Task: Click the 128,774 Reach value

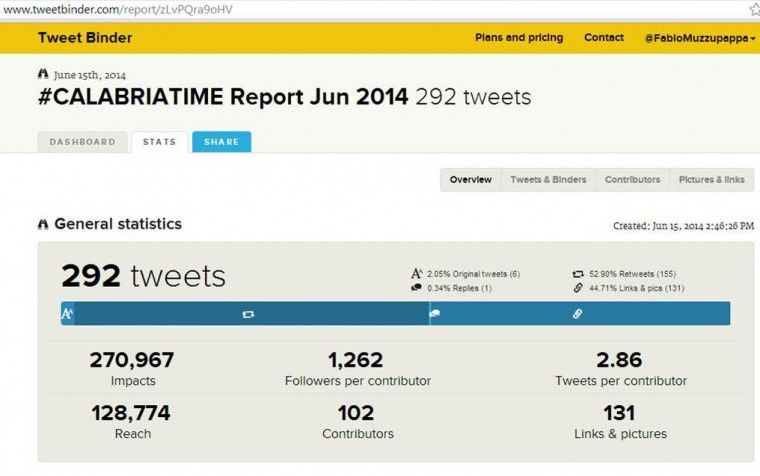Action: 131,413
